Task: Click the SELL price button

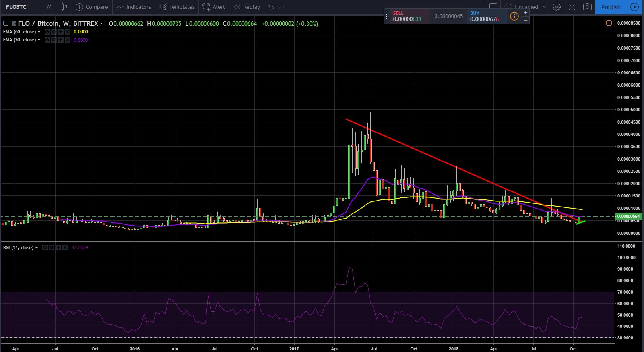Action: (409, 16)
